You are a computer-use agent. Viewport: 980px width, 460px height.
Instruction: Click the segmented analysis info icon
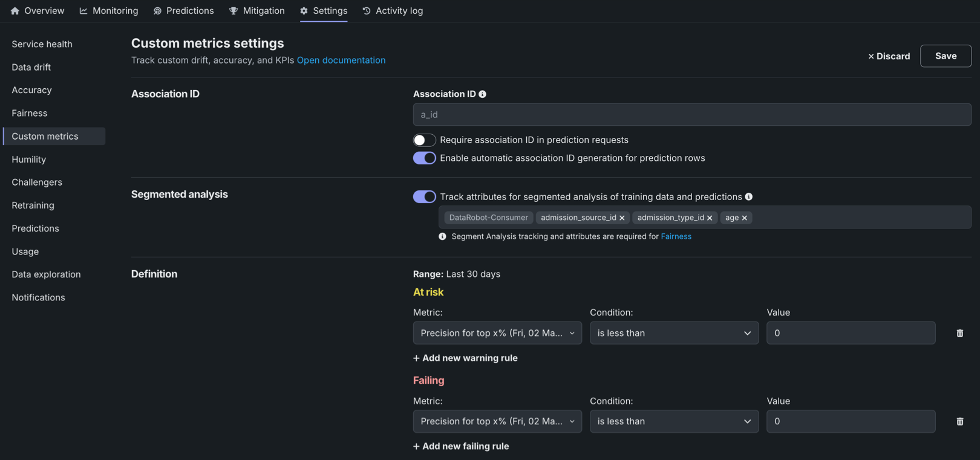tap(748, 197)
